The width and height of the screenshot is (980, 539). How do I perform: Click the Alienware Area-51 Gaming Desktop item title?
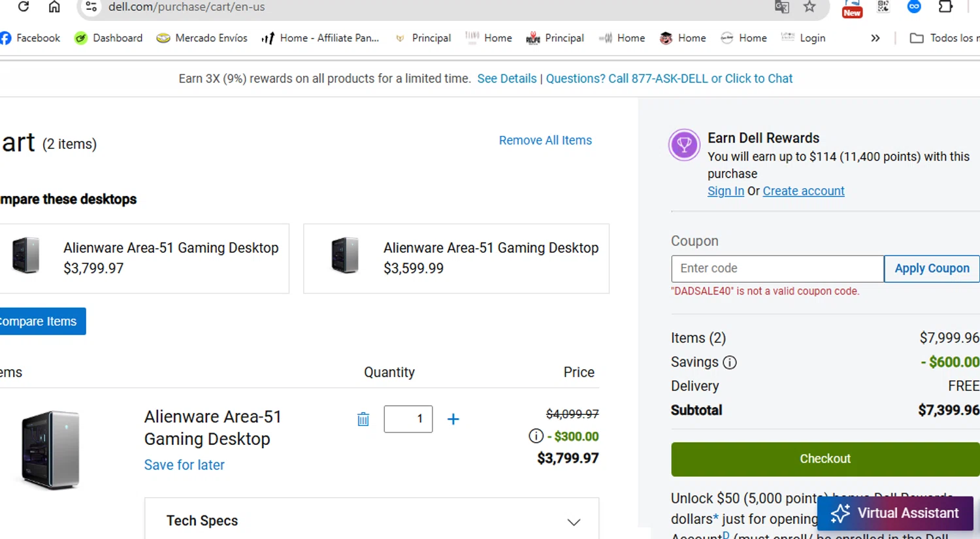pos(213,427)
